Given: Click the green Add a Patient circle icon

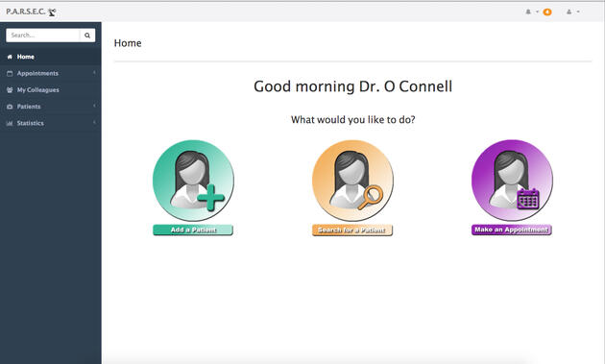Looking at the screenshot, I should pos(193,181).
